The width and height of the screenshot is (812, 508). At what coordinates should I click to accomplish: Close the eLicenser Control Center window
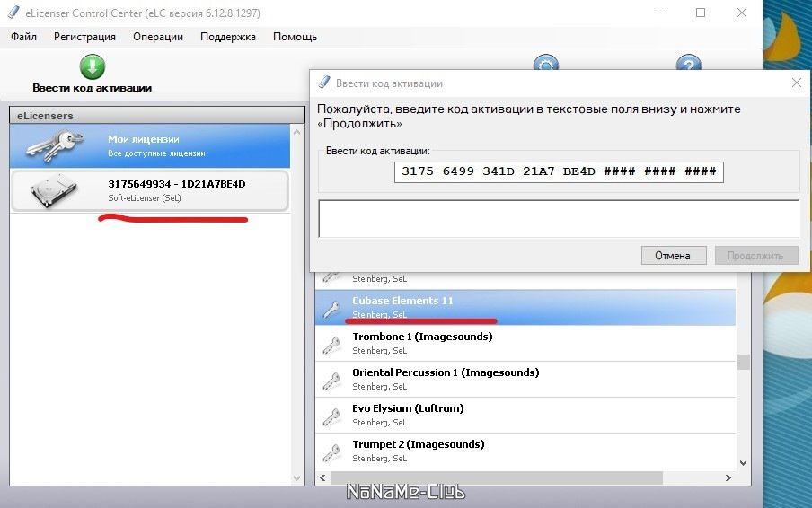[742, 13]
